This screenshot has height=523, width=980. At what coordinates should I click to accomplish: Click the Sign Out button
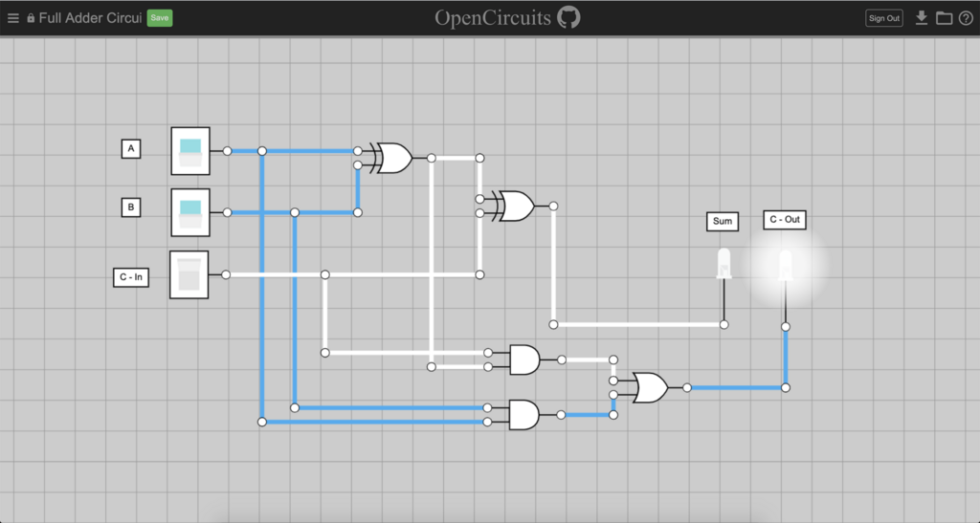(883, 18)
